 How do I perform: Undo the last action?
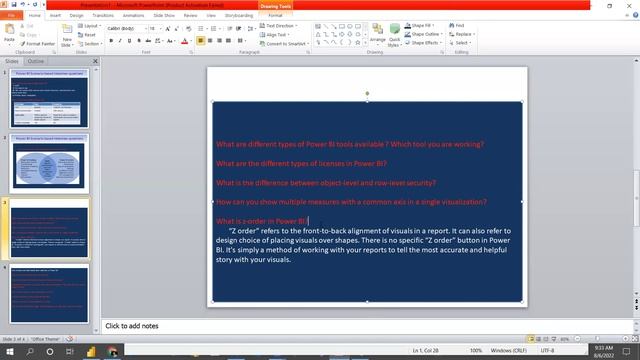click(23, 4)
